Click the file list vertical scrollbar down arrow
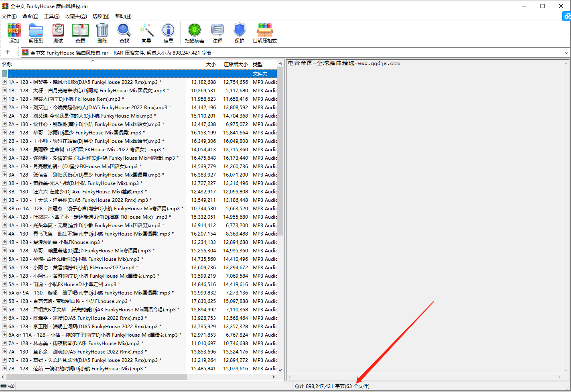571x392 pixels. click(x=280, y=370)
